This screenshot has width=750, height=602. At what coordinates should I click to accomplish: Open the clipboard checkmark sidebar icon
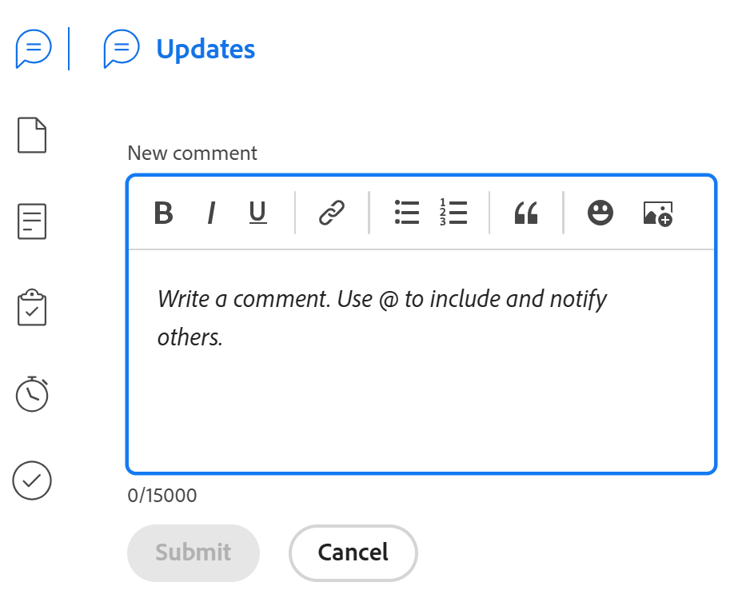click(32, 307)
